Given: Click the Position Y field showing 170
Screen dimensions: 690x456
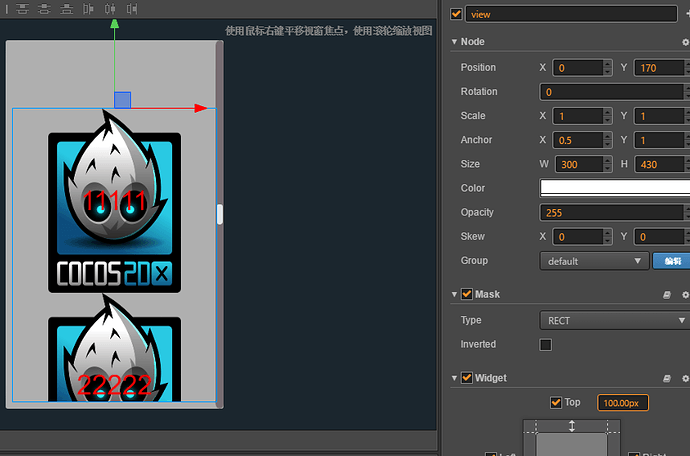Looking at the screenshot, I should tap(659, 68).
